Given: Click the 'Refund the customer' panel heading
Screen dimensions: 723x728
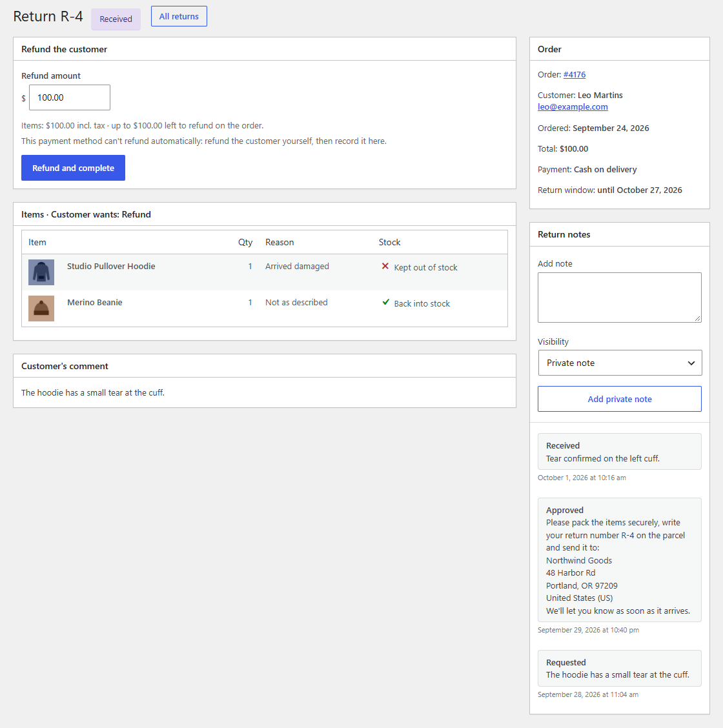Looking at the screenshot, I should coord(64,49).
